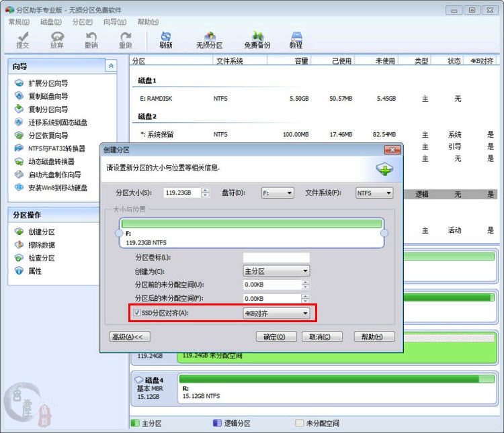Collapse the 向导 sidebar panel
504x433 pixels.
pos(112,66)
